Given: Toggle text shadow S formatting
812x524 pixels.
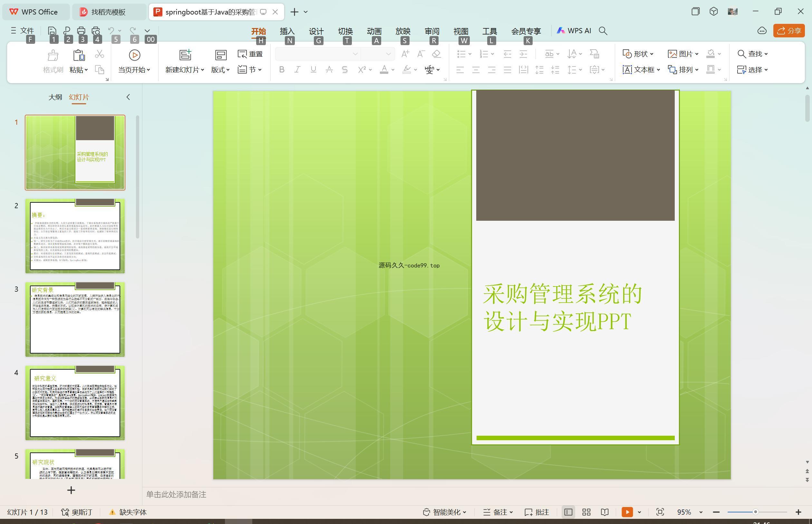Looking at the screenshot, I should (x=344, y=70).
